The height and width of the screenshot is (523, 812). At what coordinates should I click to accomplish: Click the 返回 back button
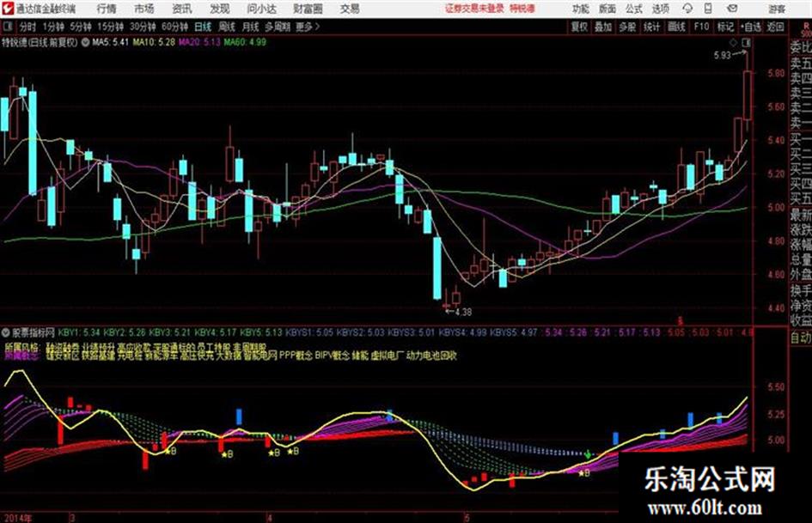coord(775,27)
